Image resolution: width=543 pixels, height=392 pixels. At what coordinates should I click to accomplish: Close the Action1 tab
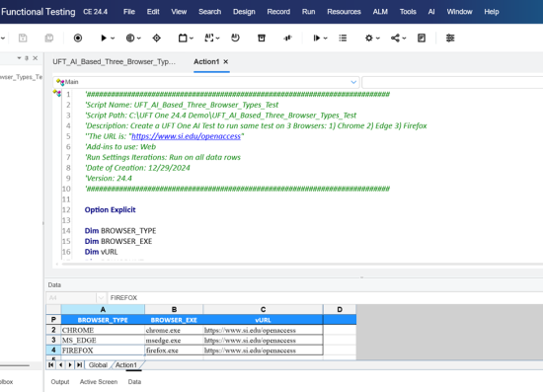[x=225, y=61]
